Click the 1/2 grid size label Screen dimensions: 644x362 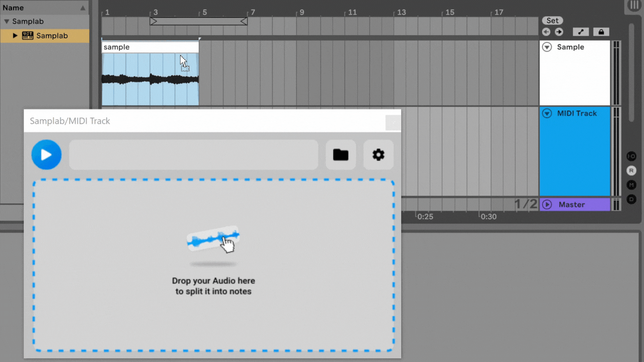click(526, 204)
